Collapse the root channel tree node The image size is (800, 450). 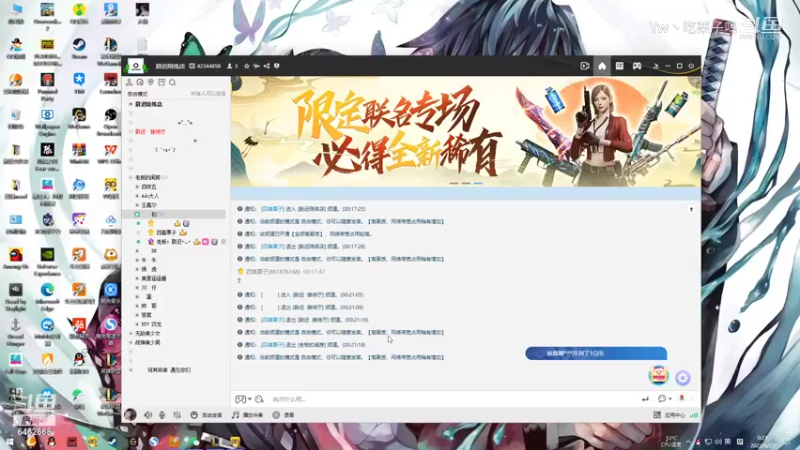(131, 104)
